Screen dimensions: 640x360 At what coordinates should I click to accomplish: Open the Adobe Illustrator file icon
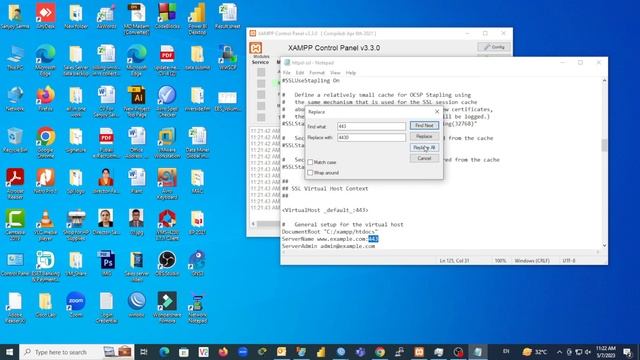tap(136, 101)
